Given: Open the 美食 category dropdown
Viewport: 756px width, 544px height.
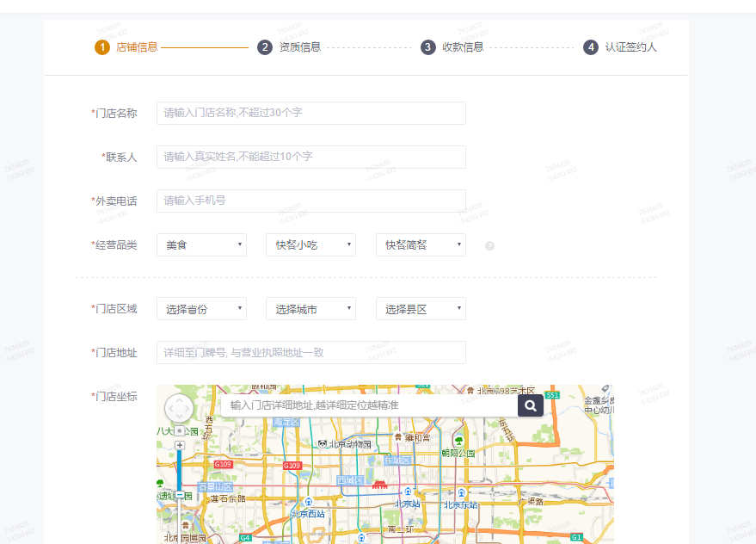Looking at the screenshot, I should point(201,245).
